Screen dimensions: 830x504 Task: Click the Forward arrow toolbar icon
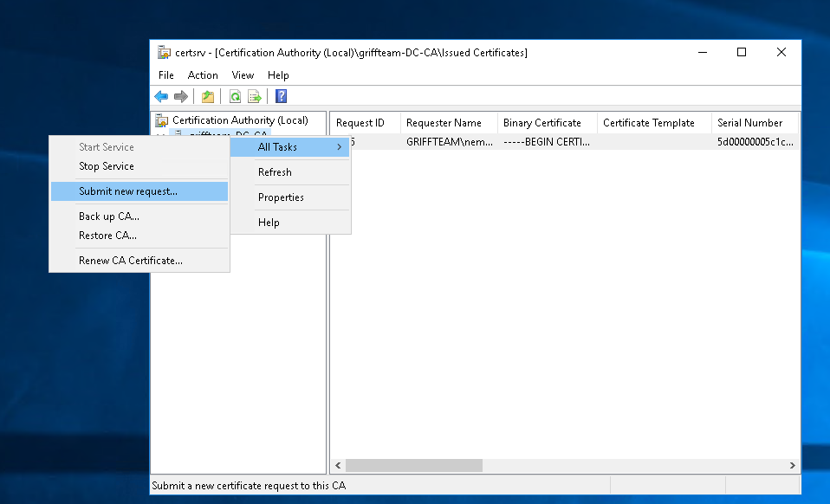(180, 96)
